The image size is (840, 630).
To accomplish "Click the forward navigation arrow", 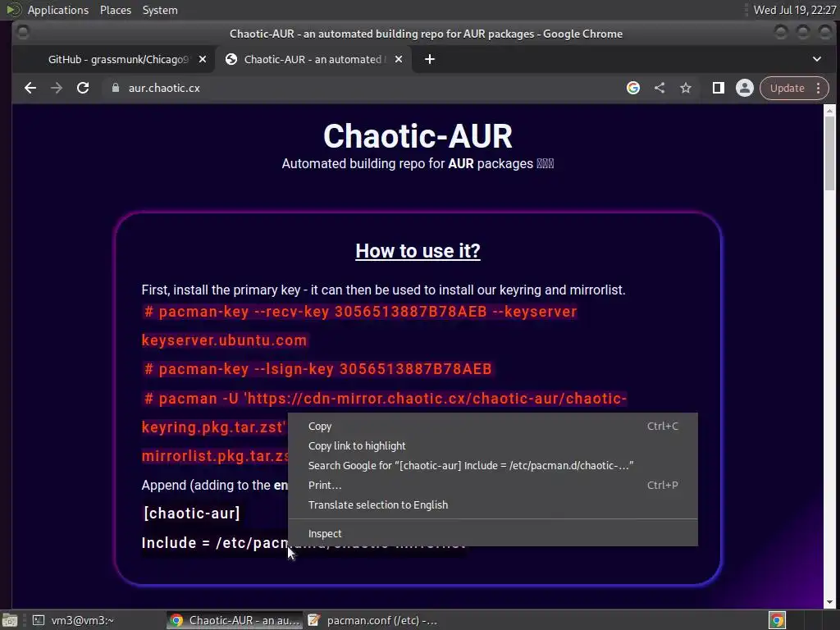I will coord(57,88).
